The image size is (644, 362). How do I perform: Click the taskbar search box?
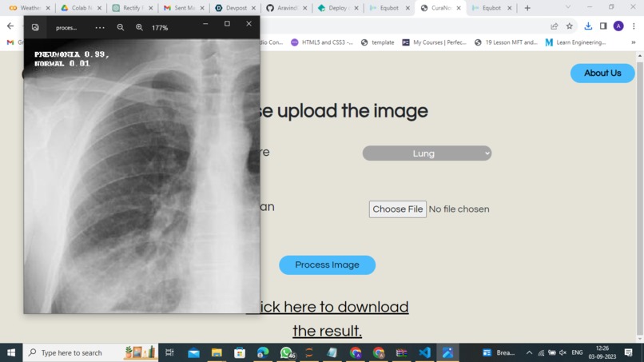pos(90,352)
